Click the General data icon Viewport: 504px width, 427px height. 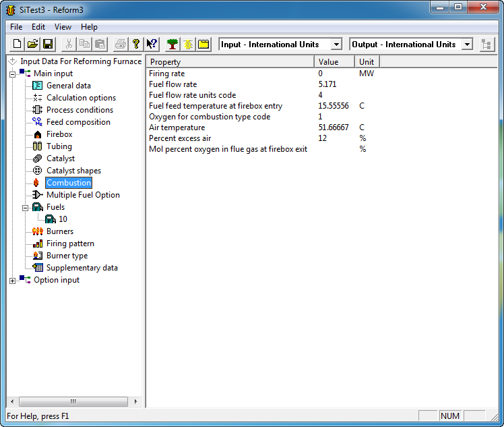pyautogui.click(x=37, y=86)
